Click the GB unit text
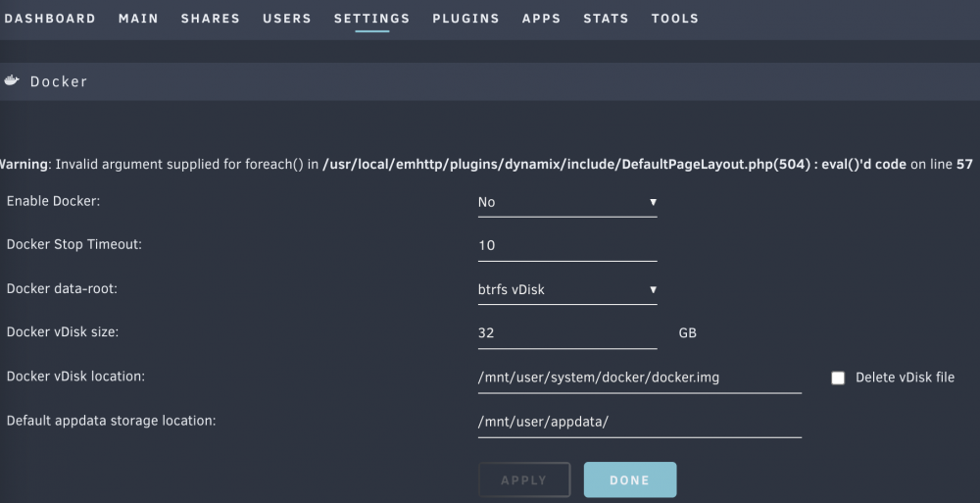Image resolution: width=980 pixels, height=503 pixels. (688, 332)
